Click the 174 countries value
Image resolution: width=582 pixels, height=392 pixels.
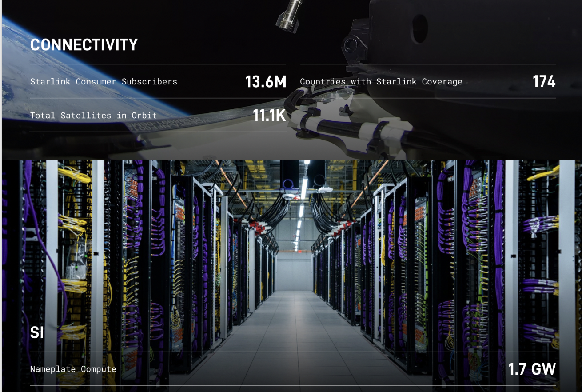pyautogui.click(x=544, y=81)
